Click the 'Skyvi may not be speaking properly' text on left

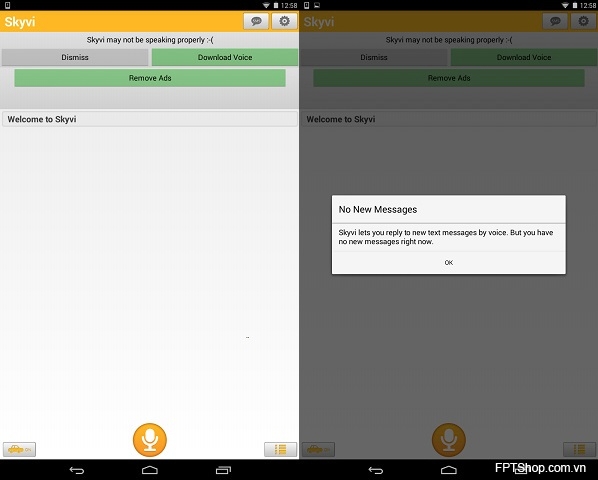tap(150, 40)
